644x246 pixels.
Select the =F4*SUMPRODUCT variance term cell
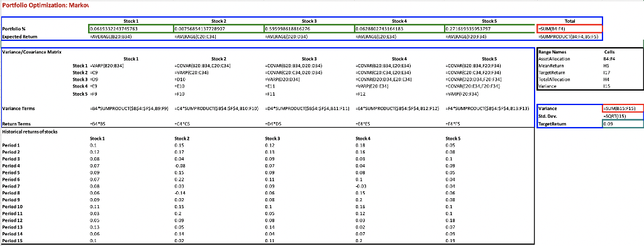click(487, 109)
